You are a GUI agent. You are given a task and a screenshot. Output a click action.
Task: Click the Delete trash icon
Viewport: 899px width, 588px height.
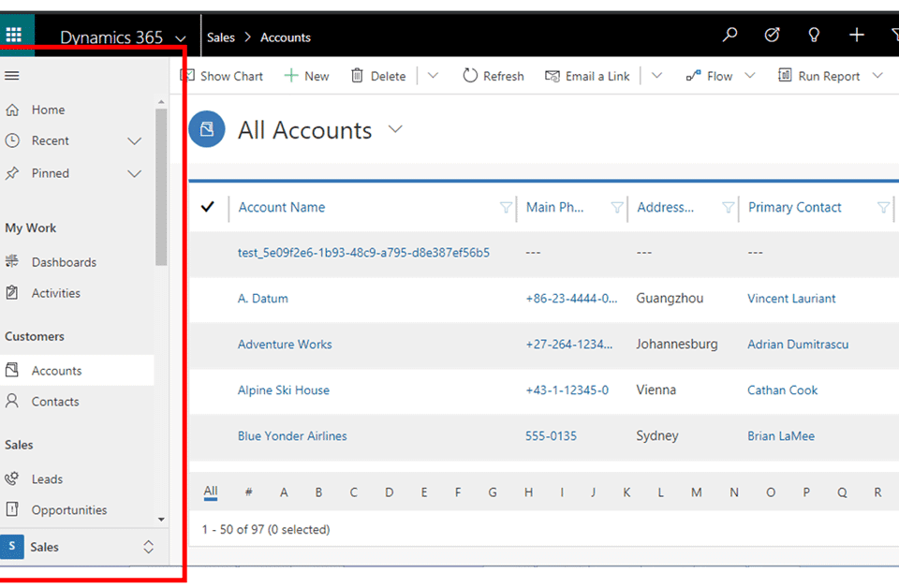coord(357,76)
